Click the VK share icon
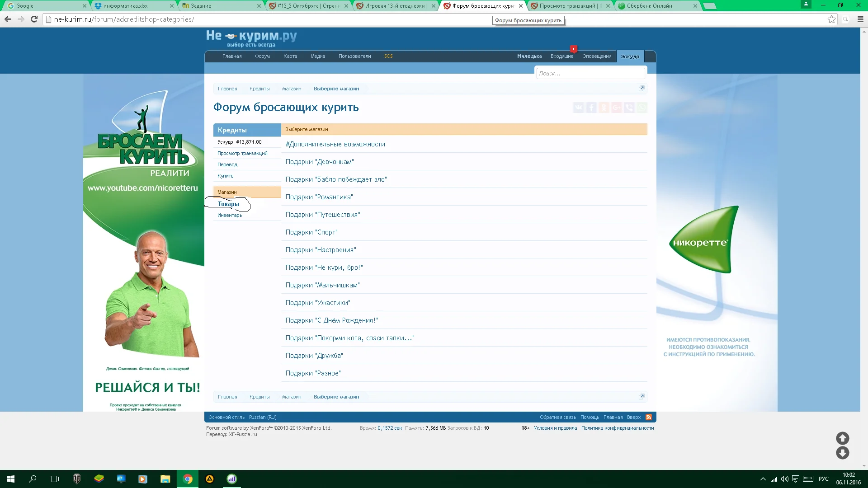This screenshot has height=488, width=868. [x=578, y=108]
